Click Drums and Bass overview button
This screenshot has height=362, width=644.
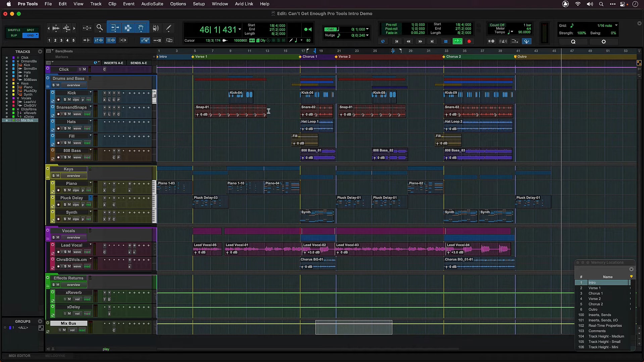pos(73,85)
